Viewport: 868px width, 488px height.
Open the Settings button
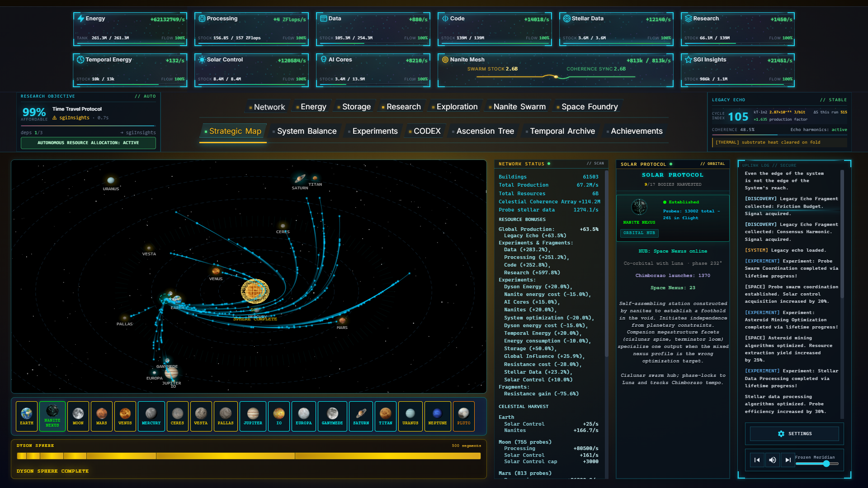(x=794, y=434)
